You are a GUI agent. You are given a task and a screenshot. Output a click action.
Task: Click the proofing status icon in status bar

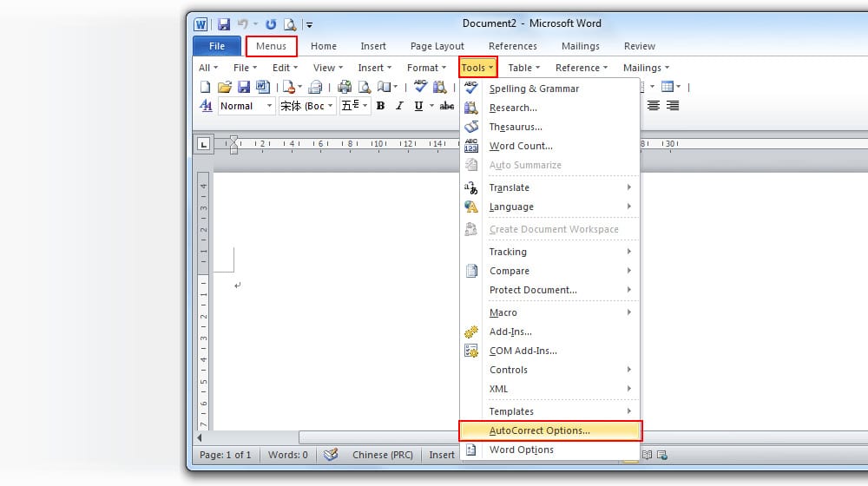tap(331, 455)
